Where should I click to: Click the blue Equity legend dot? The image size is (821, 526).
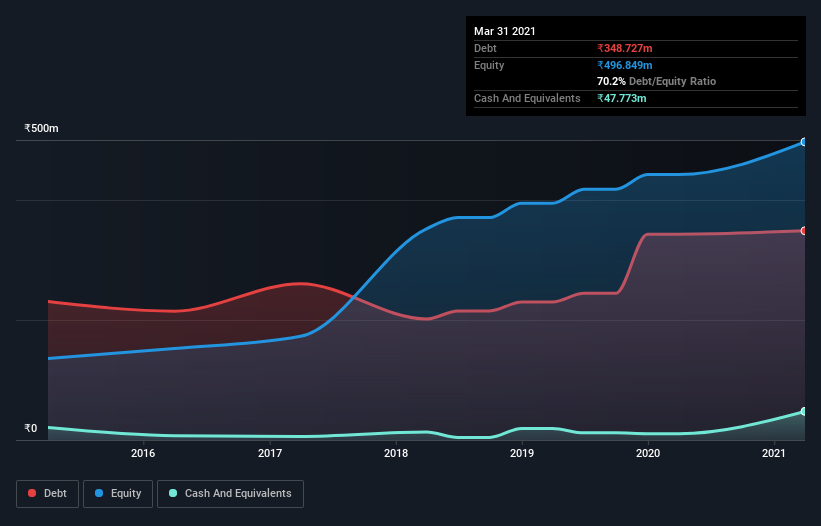click(x=99, y=493)
